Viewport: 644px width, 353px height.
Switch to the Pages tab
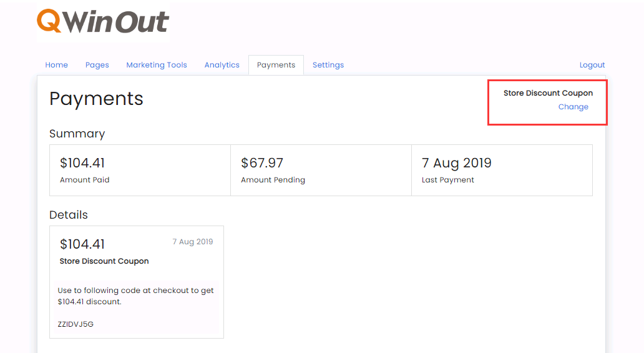97,65
